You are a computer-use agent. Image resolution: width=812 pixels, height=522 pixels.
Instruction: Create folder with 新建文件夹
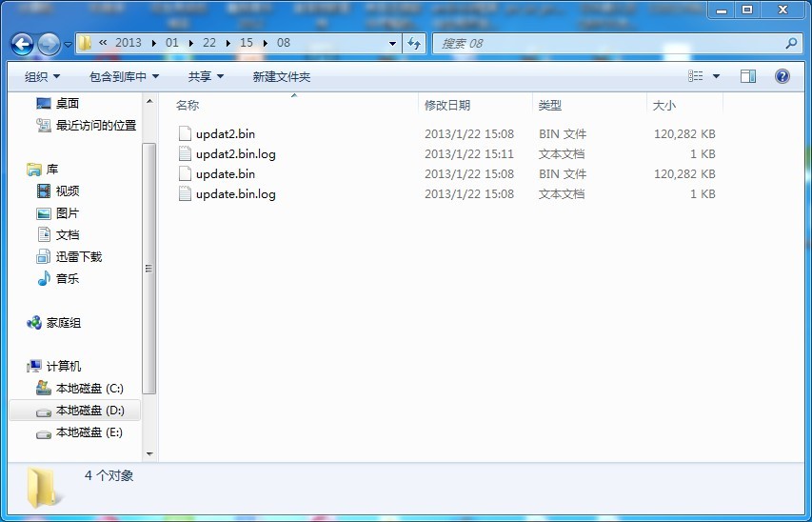click(281, 77)
